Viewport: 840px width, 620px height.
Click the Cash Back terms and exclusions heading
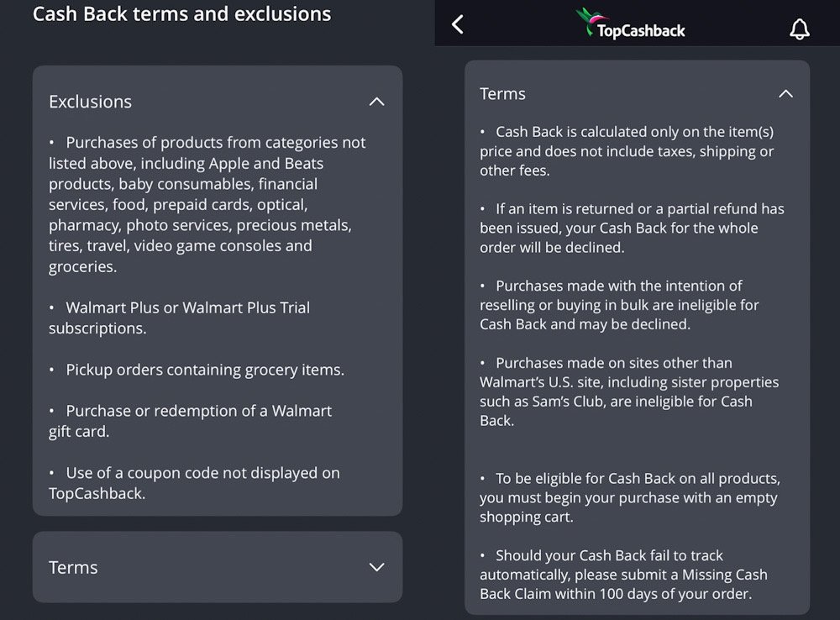click(181, 14)
